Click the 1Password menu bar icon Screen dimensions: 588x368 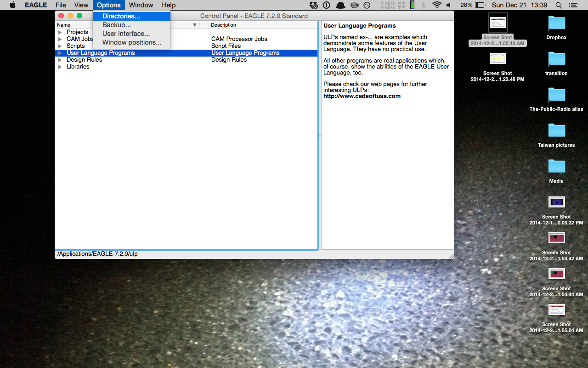[x=327, y=5]
